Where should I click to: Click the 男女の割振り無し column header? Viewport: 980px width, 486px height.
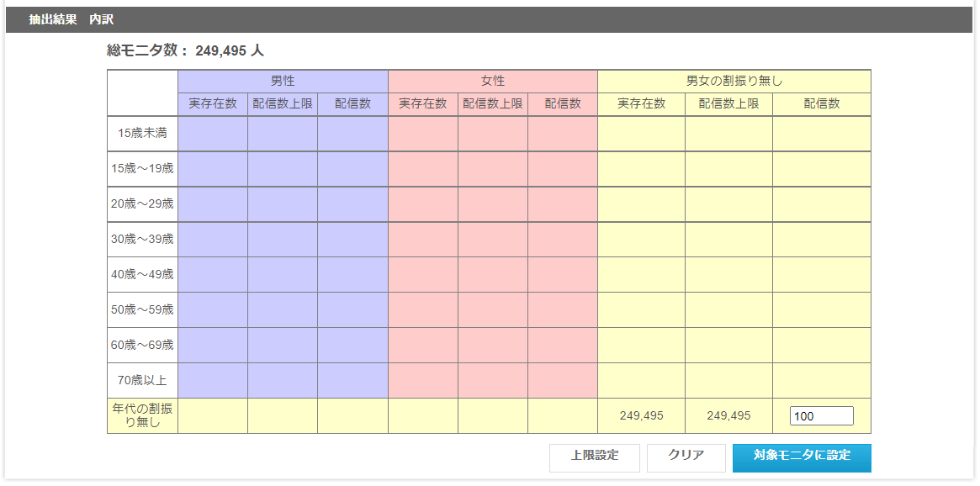tap(734, 82)
